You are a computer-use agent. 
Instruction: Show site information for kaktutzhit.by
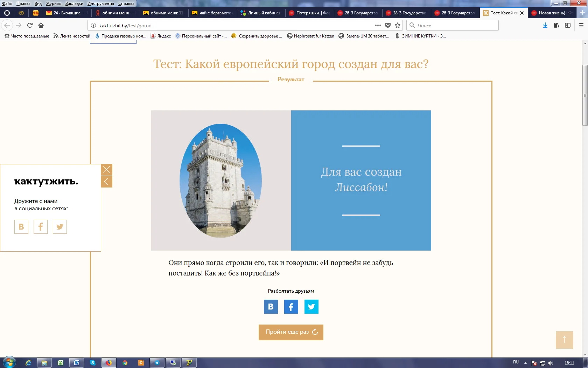(93, 25)
